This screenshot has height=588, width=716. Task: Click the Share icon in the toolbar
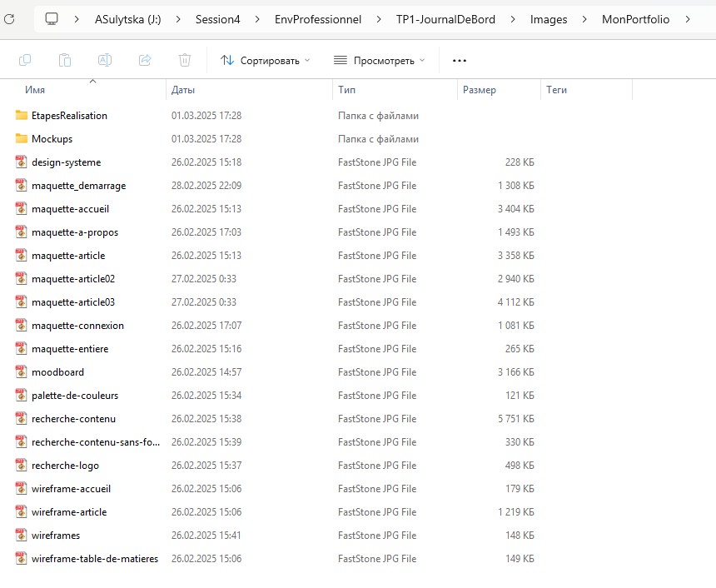pyautogui.click(x=145, y=60)
